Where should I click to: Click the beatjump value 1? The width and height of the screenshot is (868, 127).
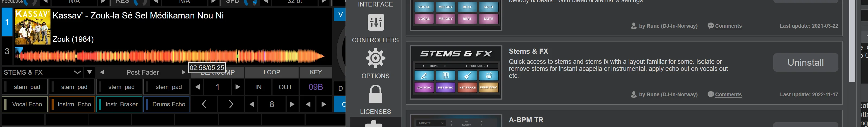click(x=218, y=87)
